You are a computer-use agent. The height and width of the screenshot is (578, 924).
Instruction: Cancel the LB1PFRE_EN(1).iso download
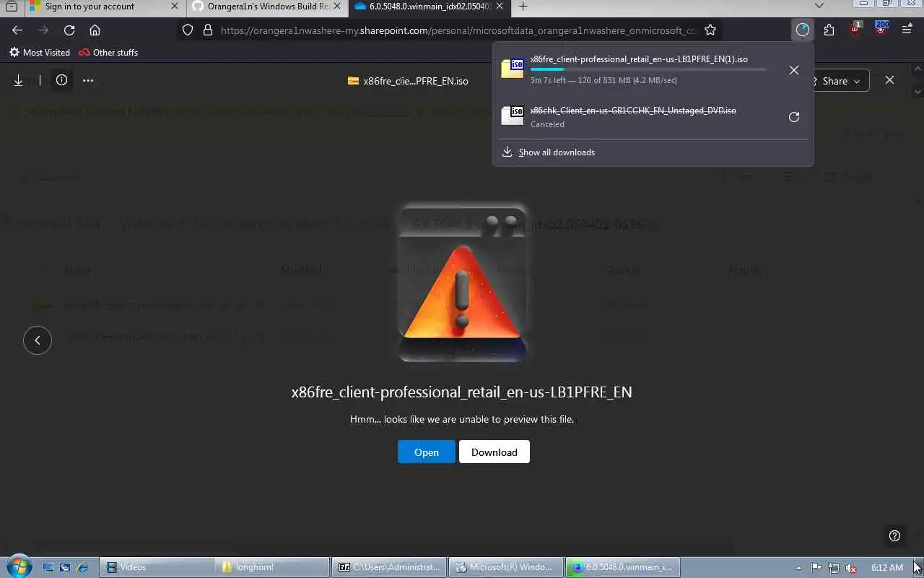coord(794,70)
